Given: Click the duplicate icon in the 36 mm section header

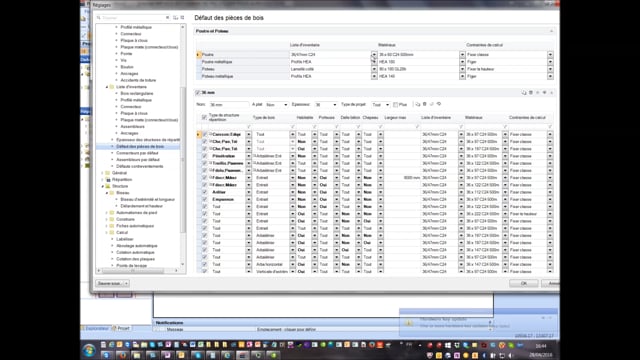Looking at the screenshot, I should pyautogui.click(x=524, y=93).
